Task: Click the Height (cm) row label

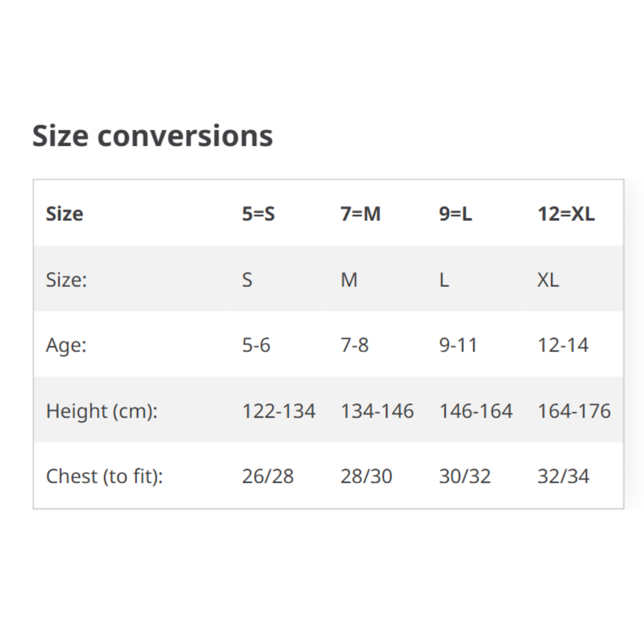Action: pos(101,411)
